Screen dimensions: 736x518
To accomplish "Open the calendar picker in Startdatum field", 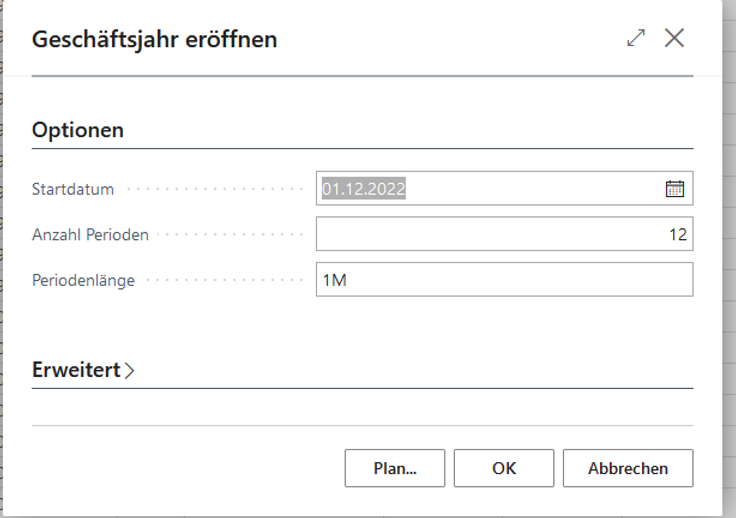I will click(x=675, y=188).
